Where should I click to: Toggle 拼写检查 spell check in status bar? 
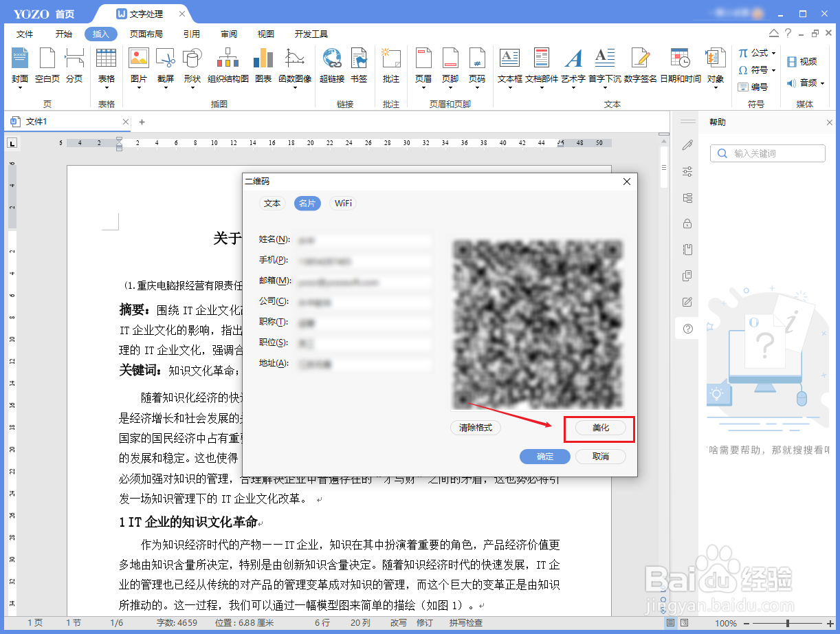[x=466, y=623]
